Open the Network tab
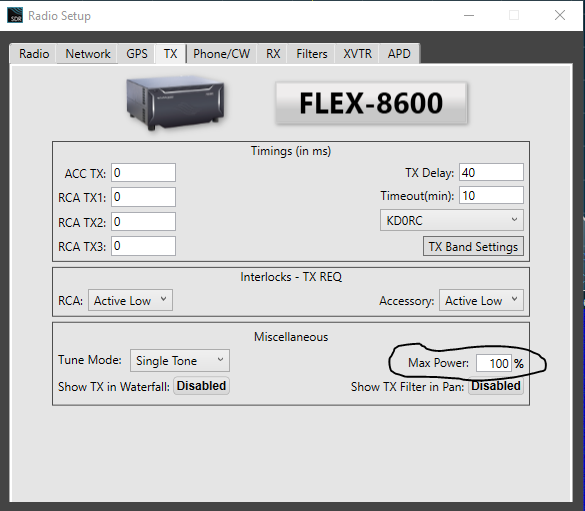 (88, 54)
